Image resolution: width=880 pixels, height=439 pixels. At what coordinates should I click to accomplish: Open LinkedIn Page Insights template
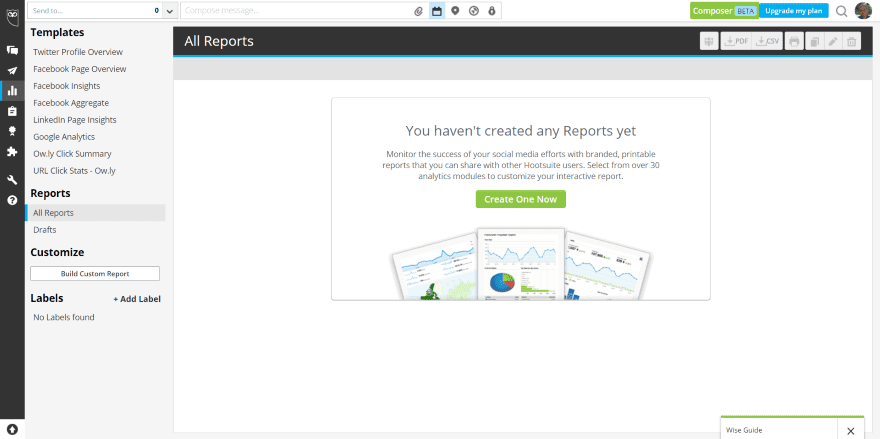[75, 120]
